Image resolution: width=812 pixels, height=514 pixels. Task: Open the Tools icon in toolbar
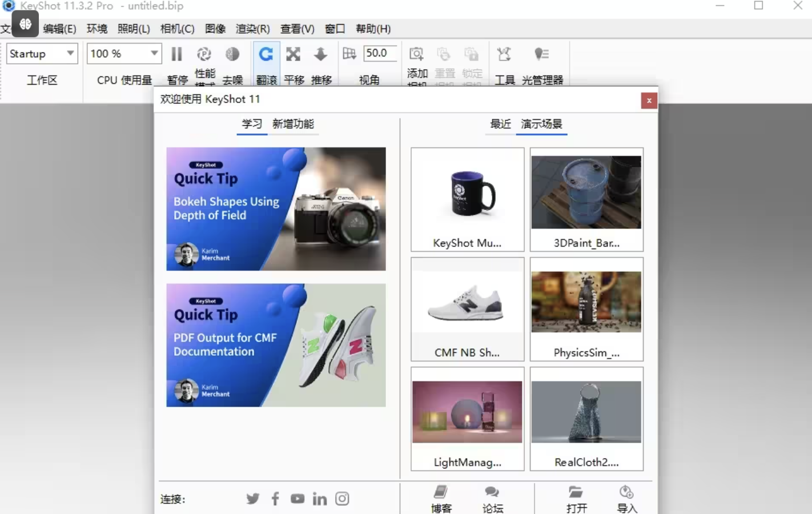click(504, 54)
